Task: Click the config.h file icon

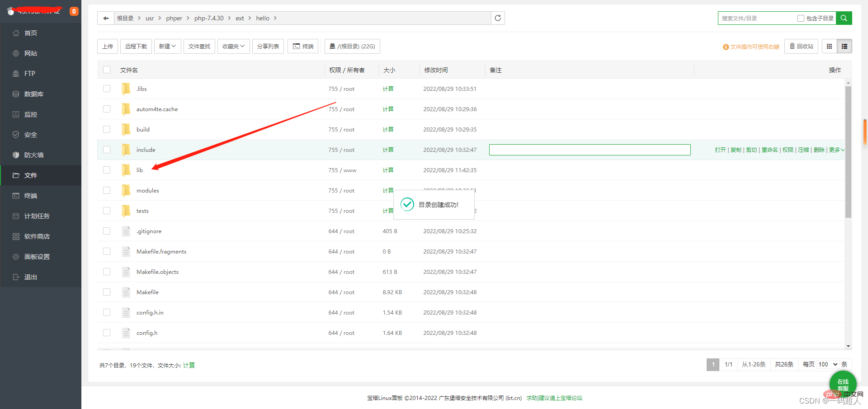Action: point(126,333)
